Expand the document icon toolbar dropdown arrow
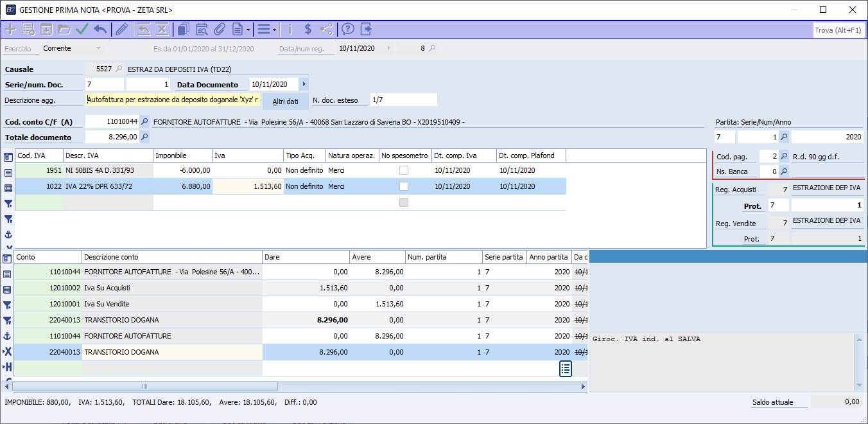This screenshot has height=424, width=868. (x=248, y=30)
